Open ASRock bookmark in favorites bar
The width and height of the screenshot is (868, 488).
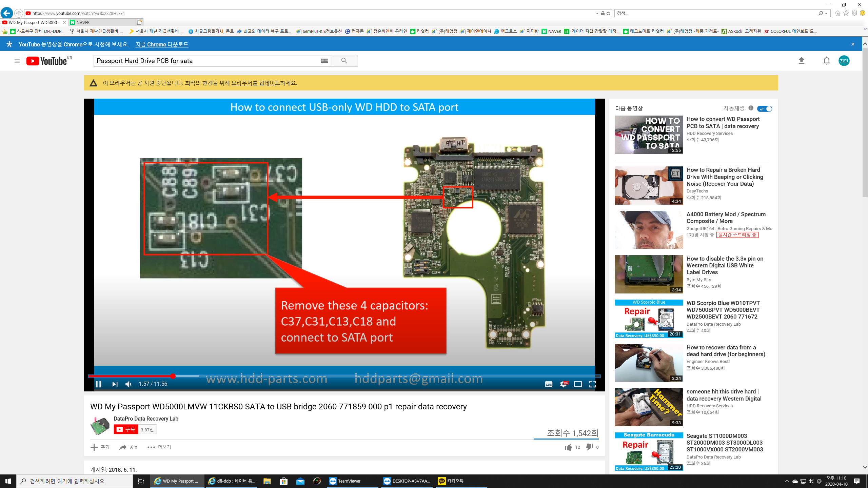click(x=741, y=32)
